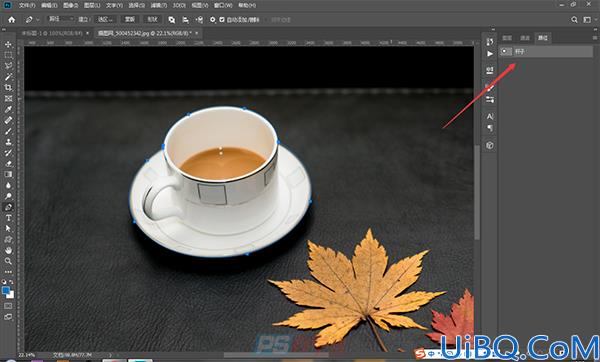Open the Character panel icon
This screenshot has width=600, height=362.
tap(490, 116)
